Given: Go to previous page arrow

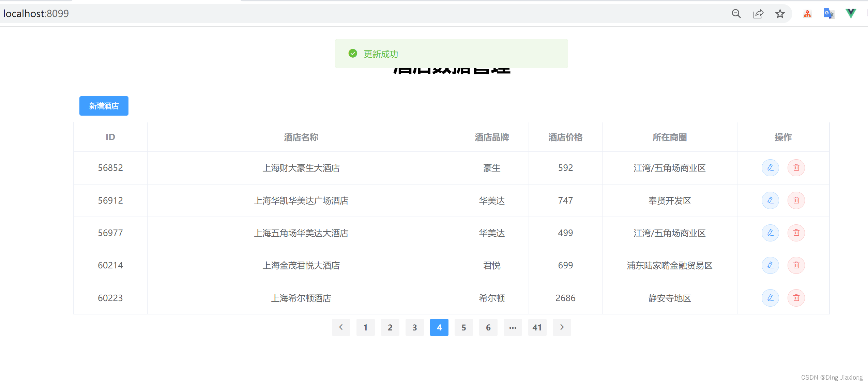Looking at the screenshot, I should click(341, 327).
